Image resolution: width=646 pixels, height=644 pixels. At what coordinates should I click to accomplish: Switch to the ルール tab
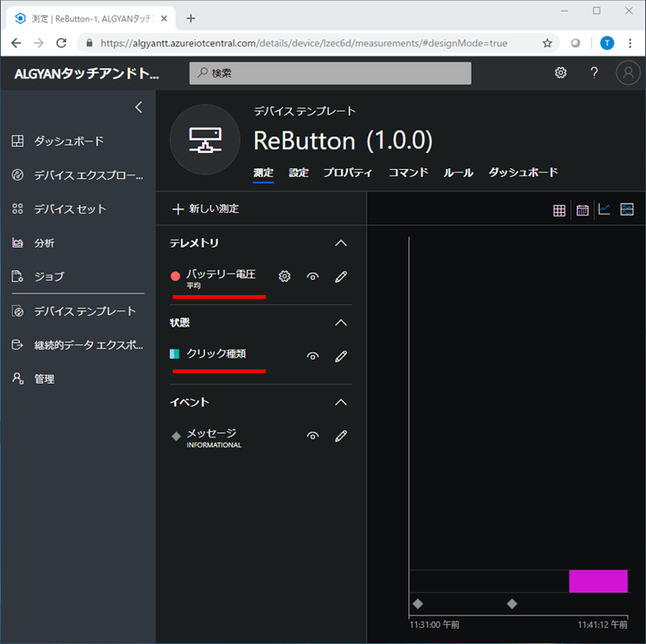click(x=458, y=173)
